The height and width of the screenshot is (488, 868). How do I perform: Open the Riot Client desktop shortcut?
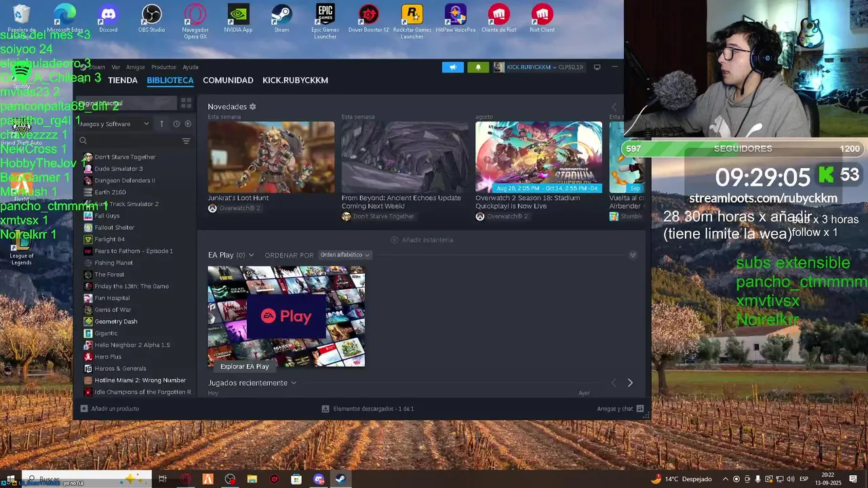pyautogui.click(x=542, y=18)
